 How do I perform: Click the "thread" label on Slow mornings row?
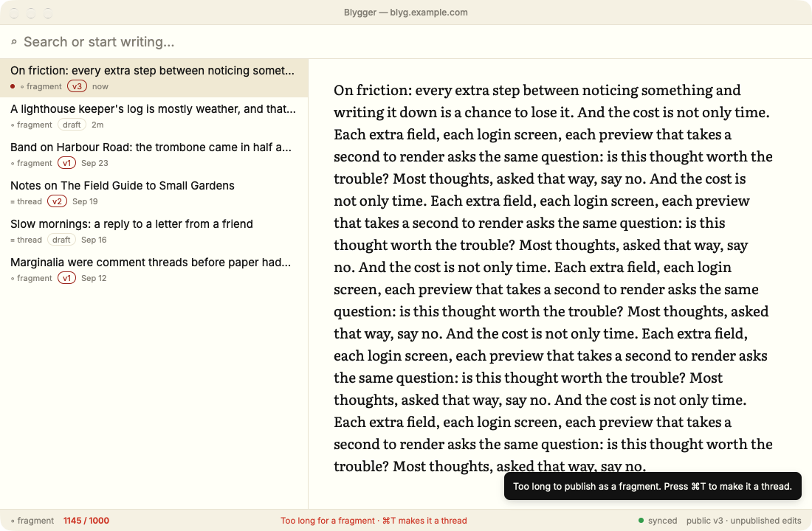(30, 240)
